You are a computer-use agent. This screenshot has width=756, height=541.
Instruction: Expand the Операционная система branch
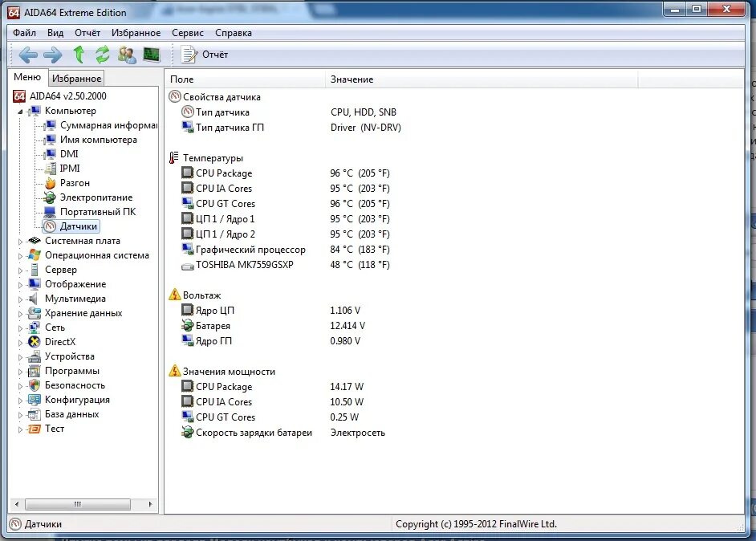coord(20,256)
